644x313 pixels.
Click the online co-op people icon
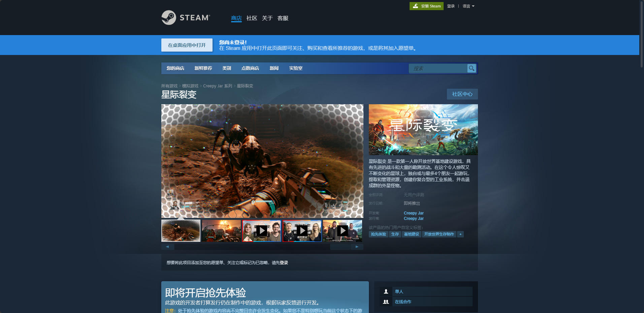386,302
